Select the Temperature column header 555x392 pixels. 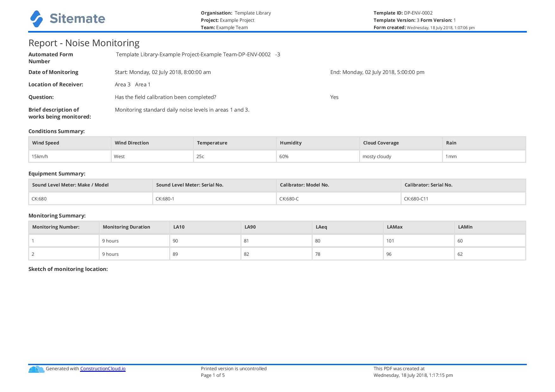tap(212, 143)
